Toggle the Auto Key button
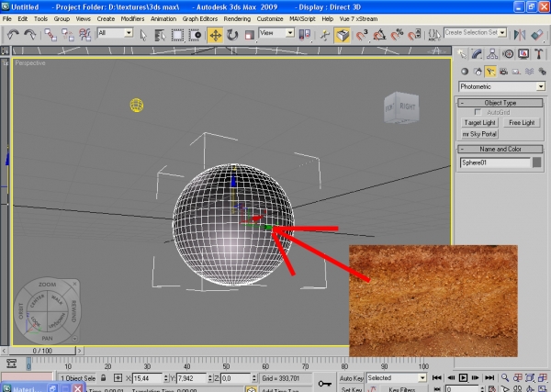 351,378
